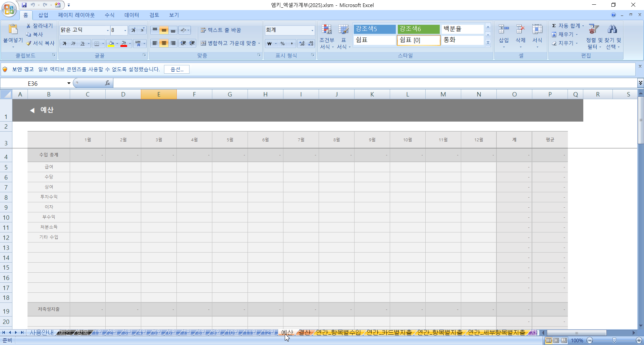Apply percent style
Screen dimensions: 644x345
[x=283, y=44]
